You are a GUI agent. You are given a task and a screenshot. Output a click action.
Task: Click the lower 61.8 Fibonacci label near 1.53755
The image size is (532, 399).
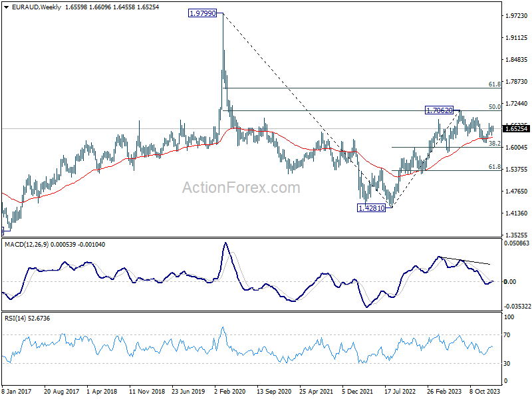(494, 167)
